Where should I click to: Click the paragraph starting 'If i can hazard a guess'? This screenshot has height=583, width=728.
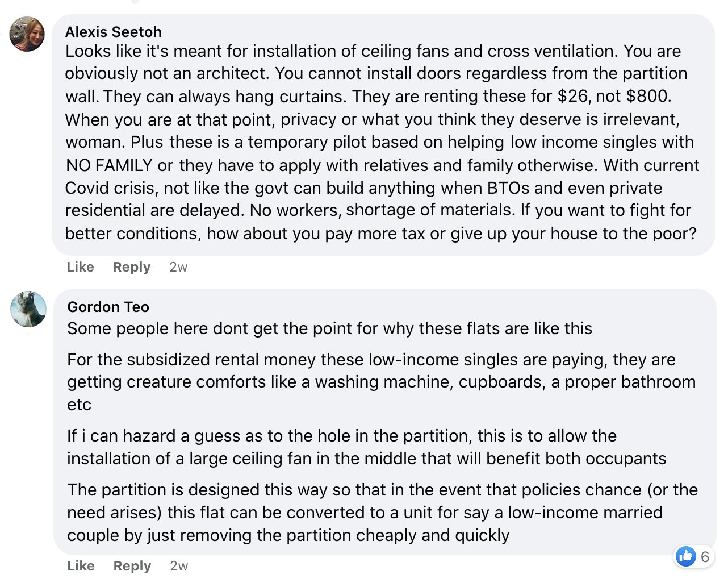[366, 447]
